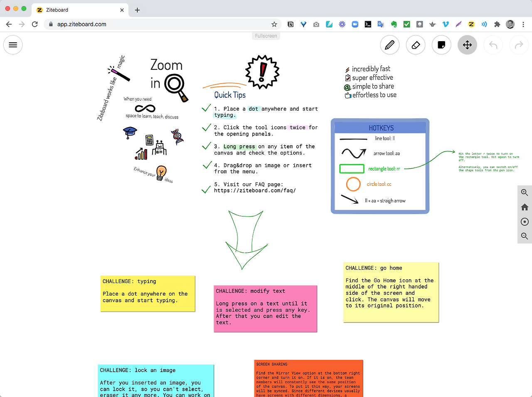
Task: Open the Extensions puzzle menu
Action: tap(497, 24)
